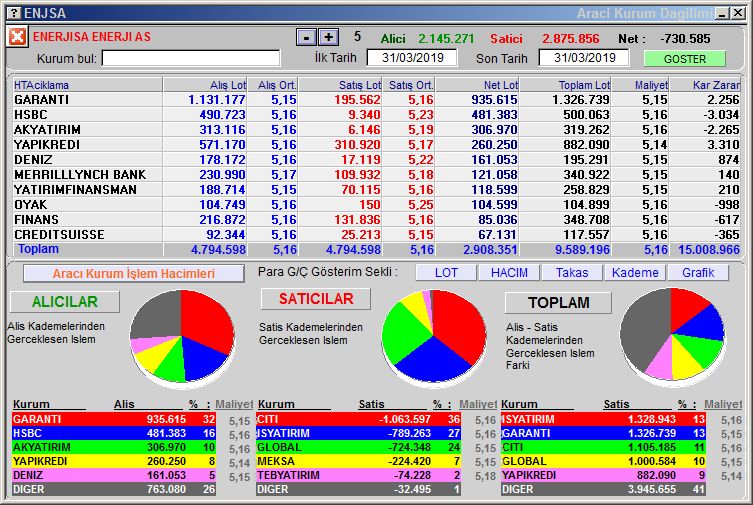Sort by Maliyet column header in main table
Image resolution: width=753 pixels, height=505 pixels.
tap(641, 85)
